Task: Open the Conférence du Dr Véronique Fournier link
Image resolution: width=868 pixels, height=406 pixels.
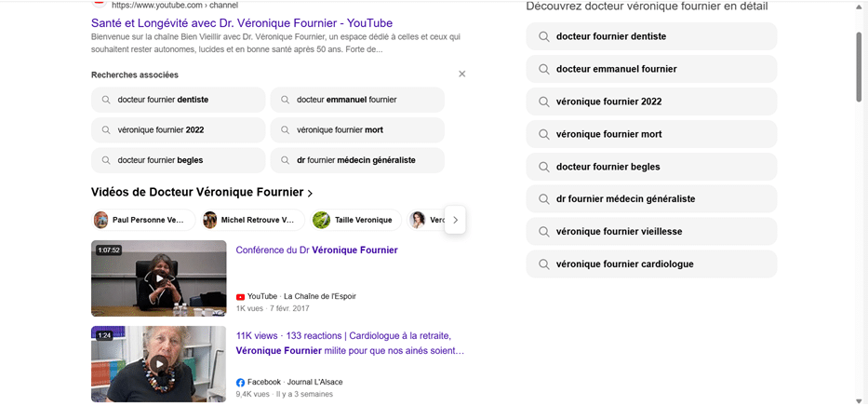Action: pyautogui.click(x=316, y=250)
